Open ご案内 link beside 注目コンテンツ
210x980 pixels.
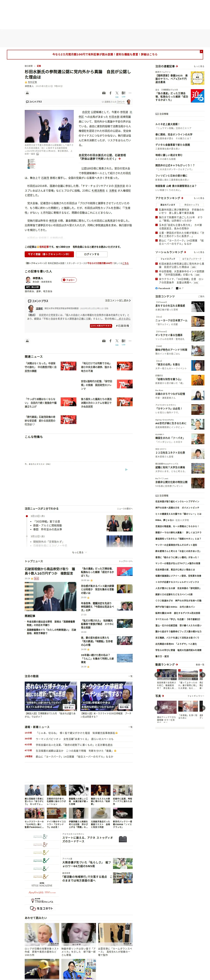pyautogui.click(x=201, y=296)
